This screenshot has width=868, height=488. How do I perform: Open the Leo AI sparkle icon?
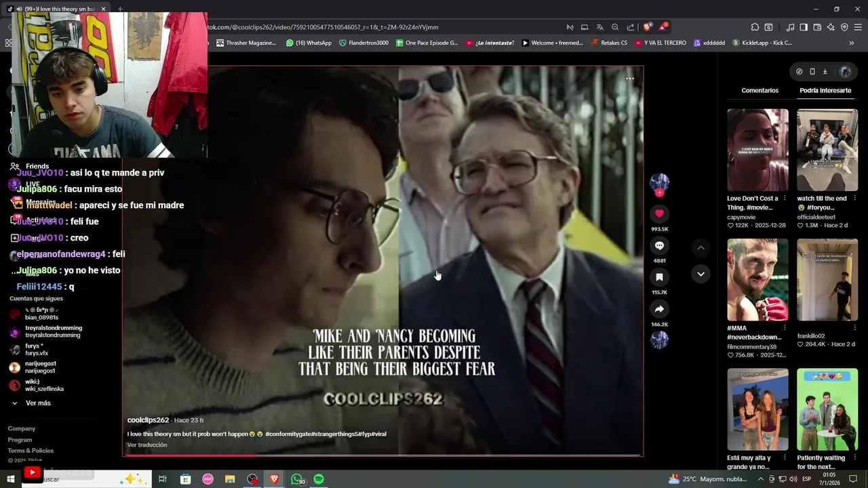coord(831,27)
